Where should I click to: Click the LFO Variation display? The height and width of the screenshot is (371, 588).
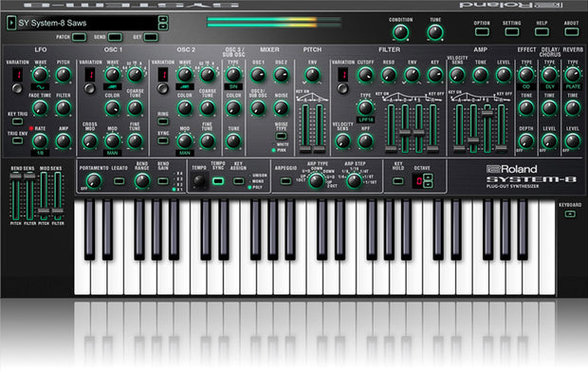tap(17, 75)
